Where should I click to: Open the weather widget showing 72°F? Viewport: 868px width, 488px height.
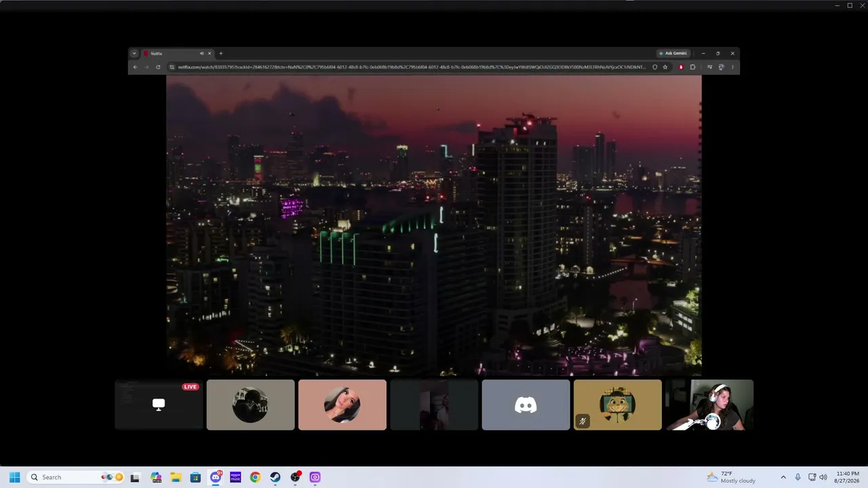(x=731, y=477)
